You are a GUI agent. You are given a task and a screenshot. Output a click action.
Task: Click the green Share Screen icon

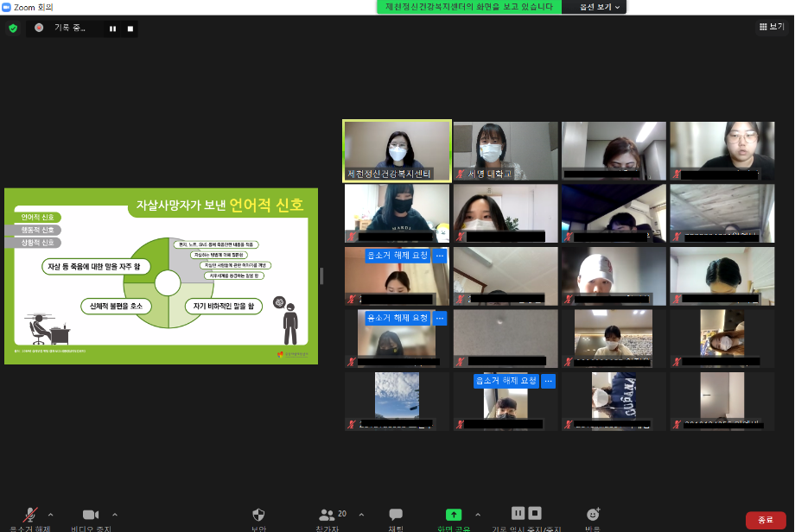pos(454,515)
